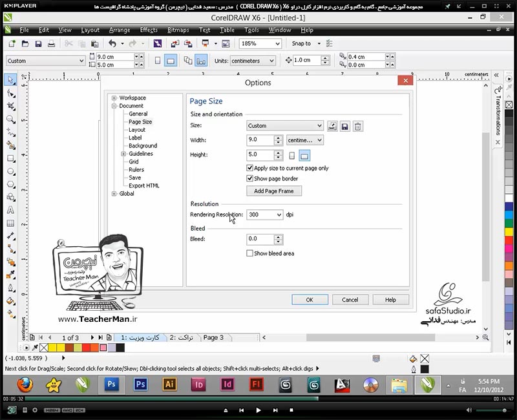Open the width units dropdown
517x420 pixels.
(304, 140)
